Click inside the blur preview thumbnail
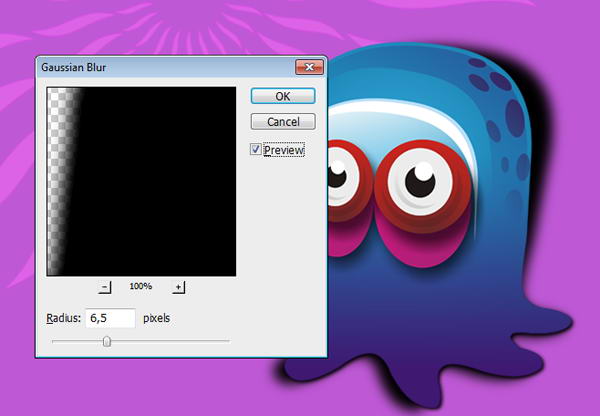600x416 pixels. (x=141, y=181)
